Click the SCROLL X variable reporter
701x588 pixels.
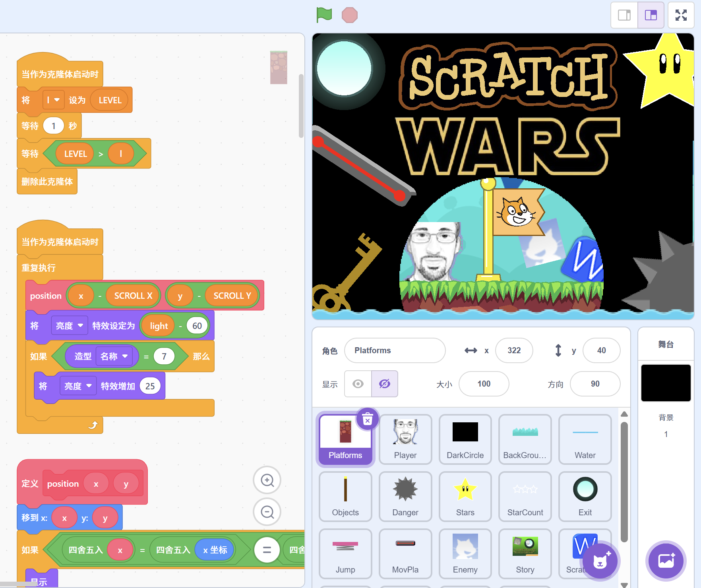point(133,296)
